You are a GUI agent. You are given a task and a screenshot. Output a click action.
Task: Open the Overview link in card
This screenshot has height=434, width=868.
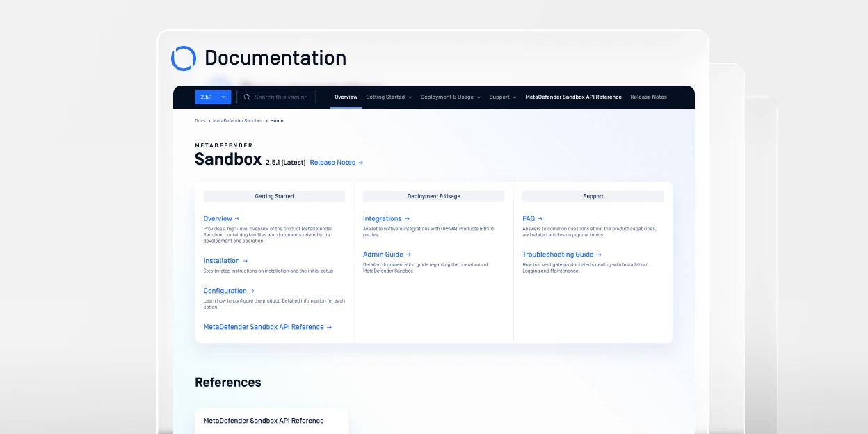[221, 218]
